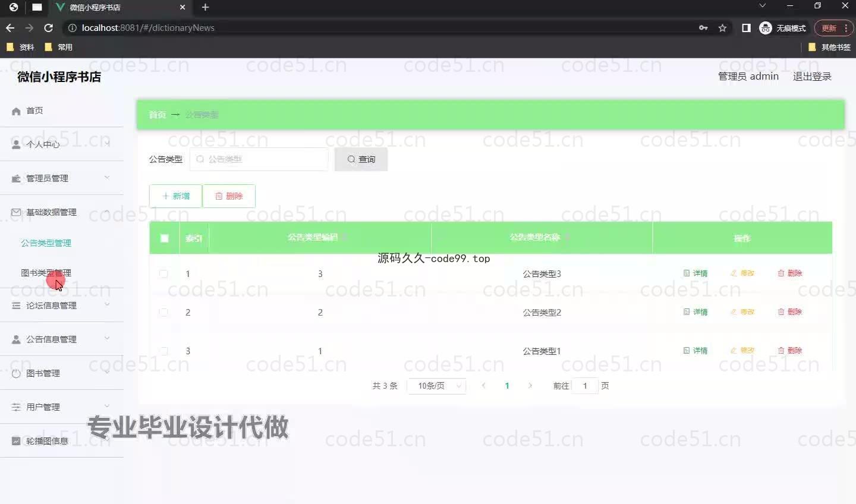Bookmark this page with the star icon

tap(722, 28)
